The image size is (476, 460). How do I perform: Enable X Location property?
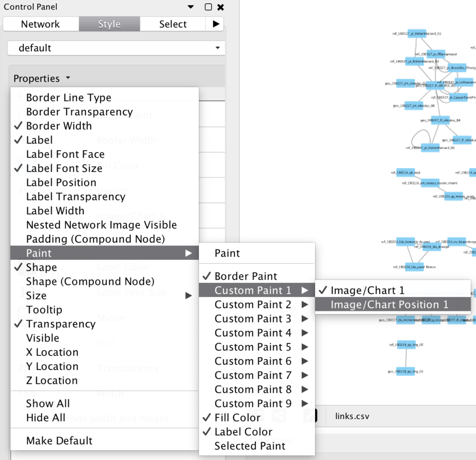[x=105, y=352]
